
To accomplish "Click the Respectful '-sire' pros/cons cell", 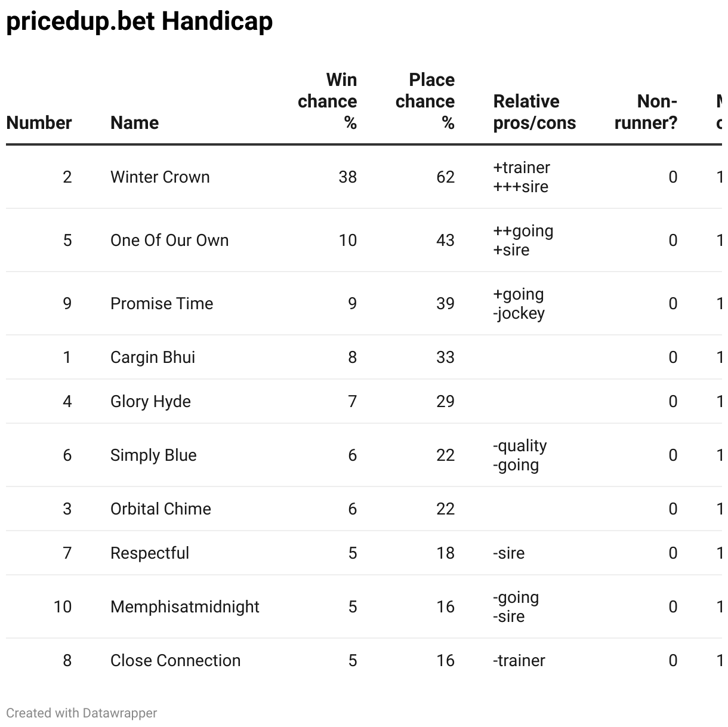I will click(x=509, y=553).
